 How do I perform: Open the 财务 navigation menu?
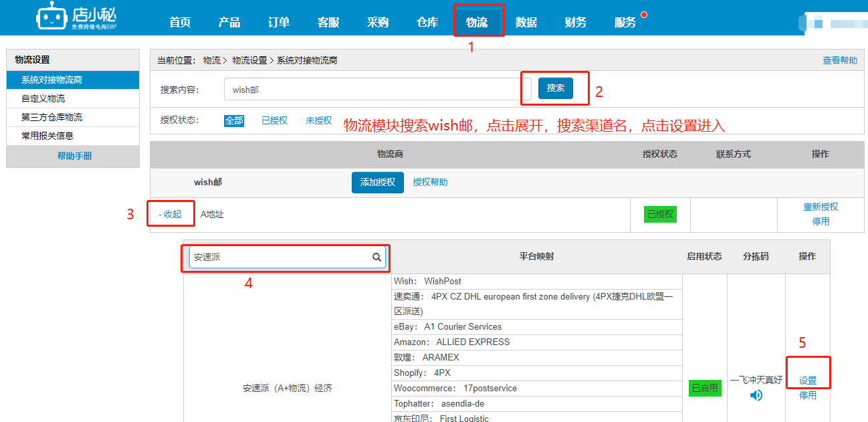click(x=576, y=22)
